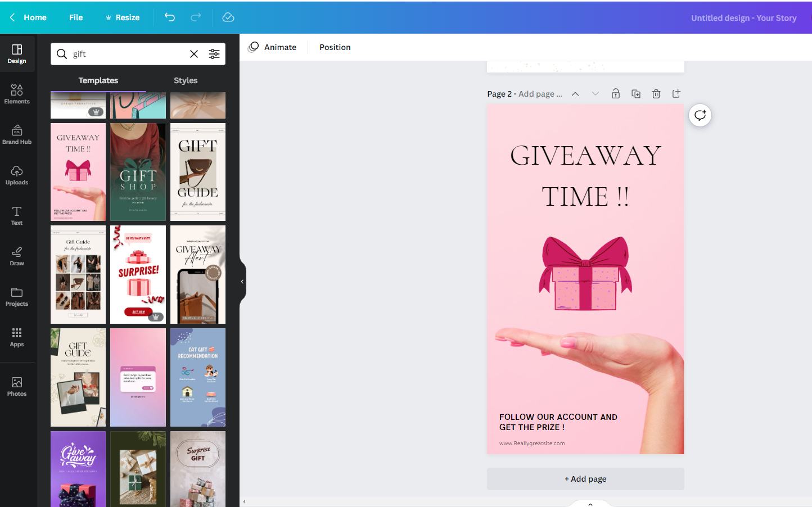
Task: Open the Photos panel
Action: tap(17, 387)
